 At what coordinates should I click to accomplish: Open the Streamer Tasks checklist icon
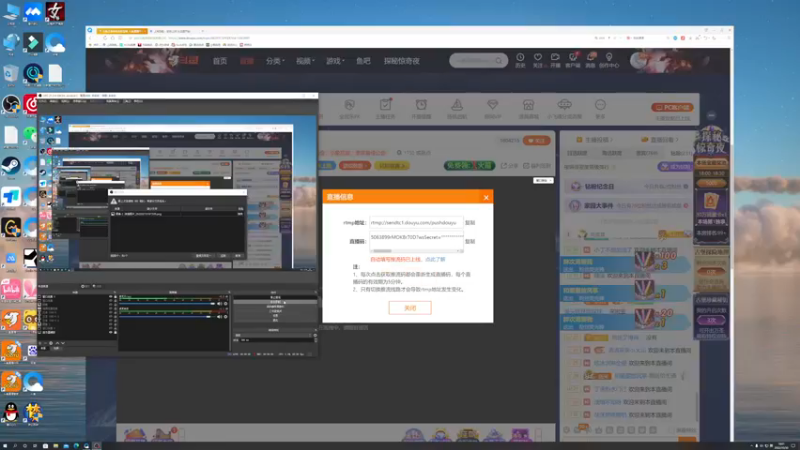click(385, 105)
